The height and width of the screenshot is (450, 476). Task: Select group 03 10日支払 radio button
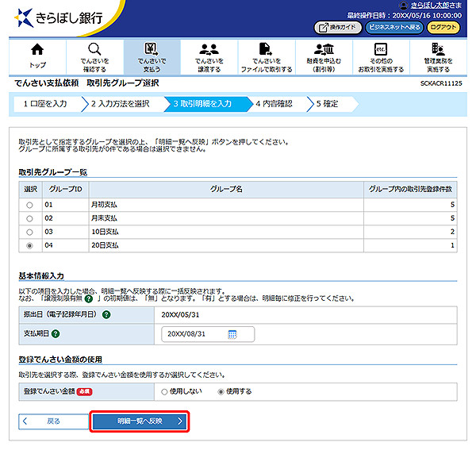pyautogui.click(x=30, y=232)
